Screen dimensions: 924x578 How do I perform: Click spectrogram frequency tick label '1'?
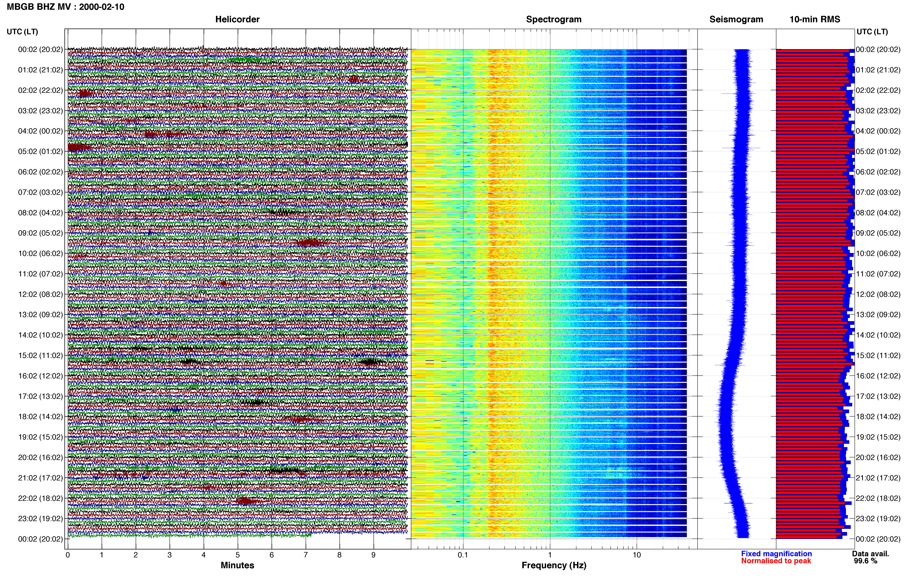[550, 555]
